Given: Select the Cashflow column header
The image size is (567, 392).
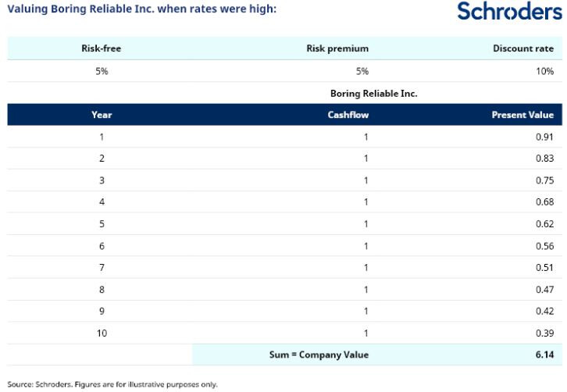Looking at the screenshot, I should 348,115.
